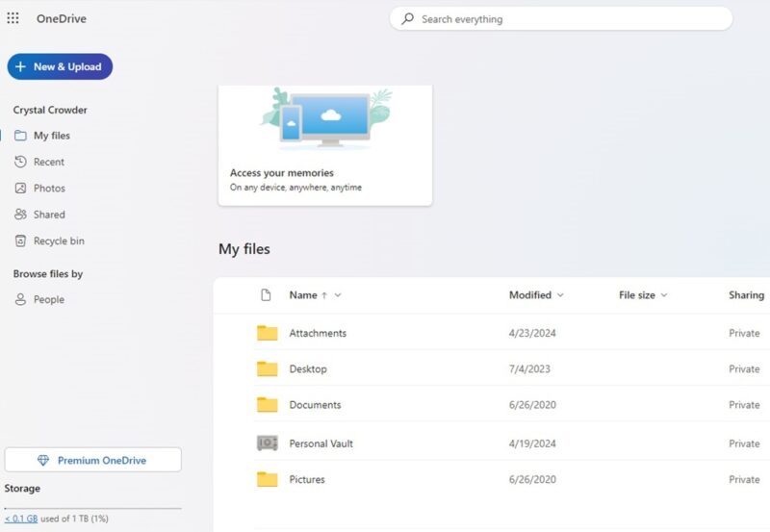The height and width of the screenshot is (532, 770).
Task: Click the Shared people icon
Action: point(20,214)
